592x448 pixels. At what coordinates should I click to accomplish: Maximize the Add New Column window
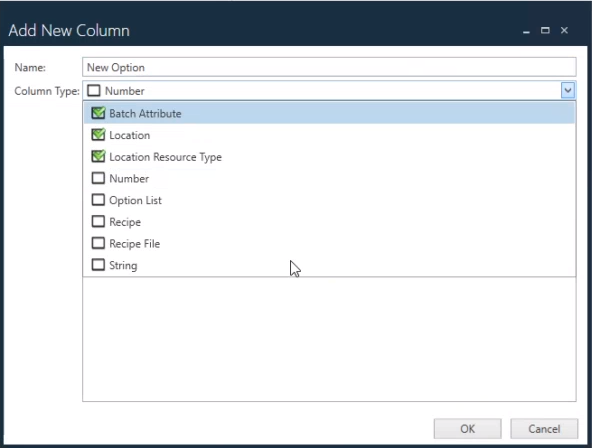[x=545, y=30]
